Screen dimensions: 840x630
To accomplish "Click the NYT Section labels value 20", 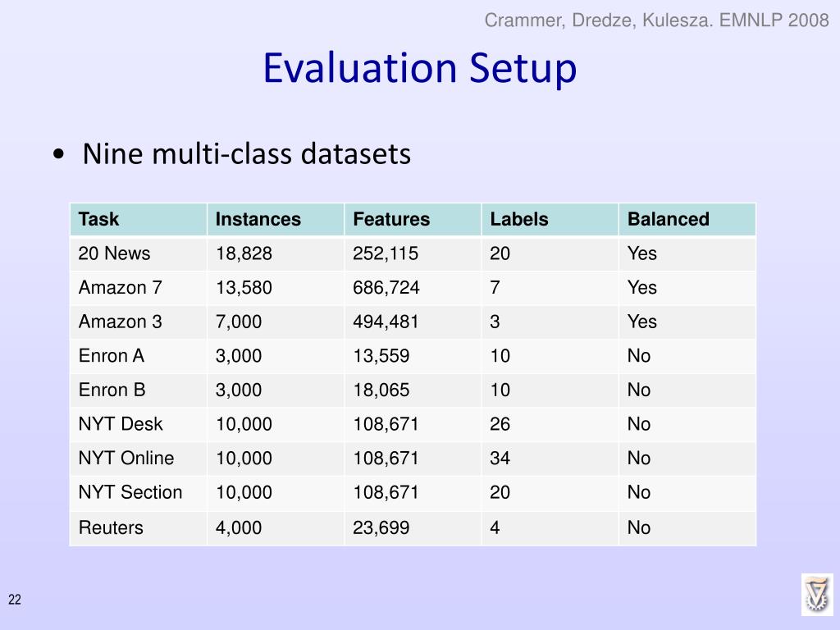I will pos(500,492).
